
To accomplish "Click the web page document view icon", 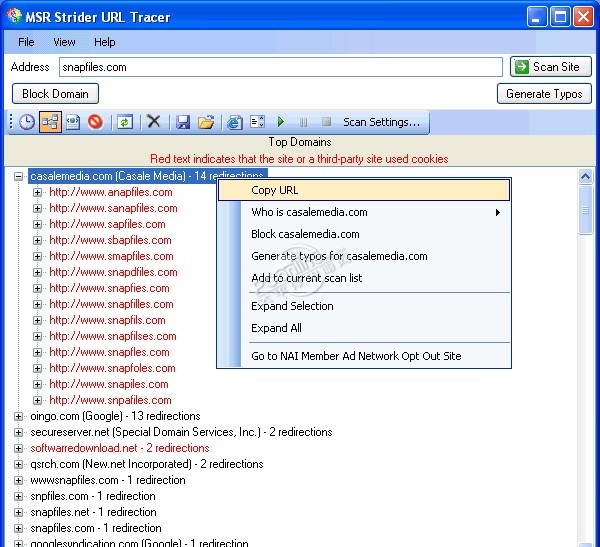I will pos(73,122).
